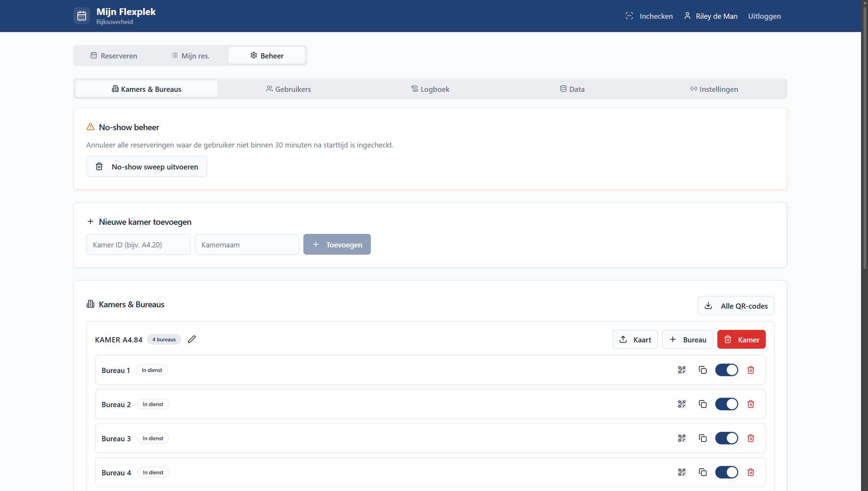Disable the Bureau 2 availability switch
This screenshot has height=491, width=868.
(x=726, y=404)
